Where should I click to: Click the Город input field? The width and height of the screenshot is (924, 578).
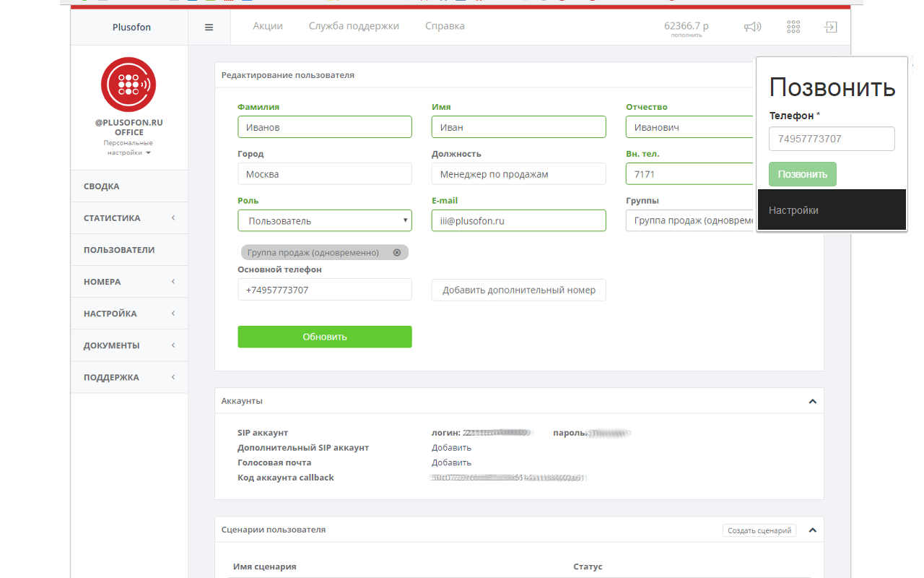tap(325, 174)
